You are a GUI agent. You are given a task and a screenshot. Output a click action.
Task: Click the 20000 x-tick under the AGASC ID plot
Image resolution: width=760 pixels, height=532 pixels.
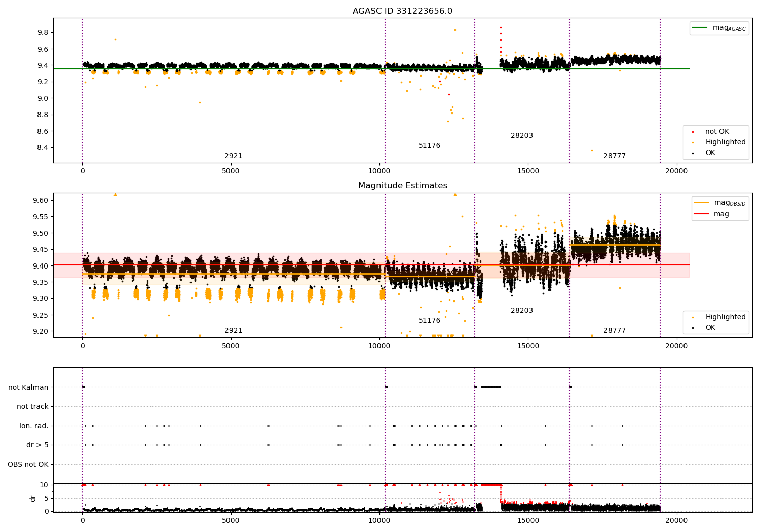coord(676,171)
